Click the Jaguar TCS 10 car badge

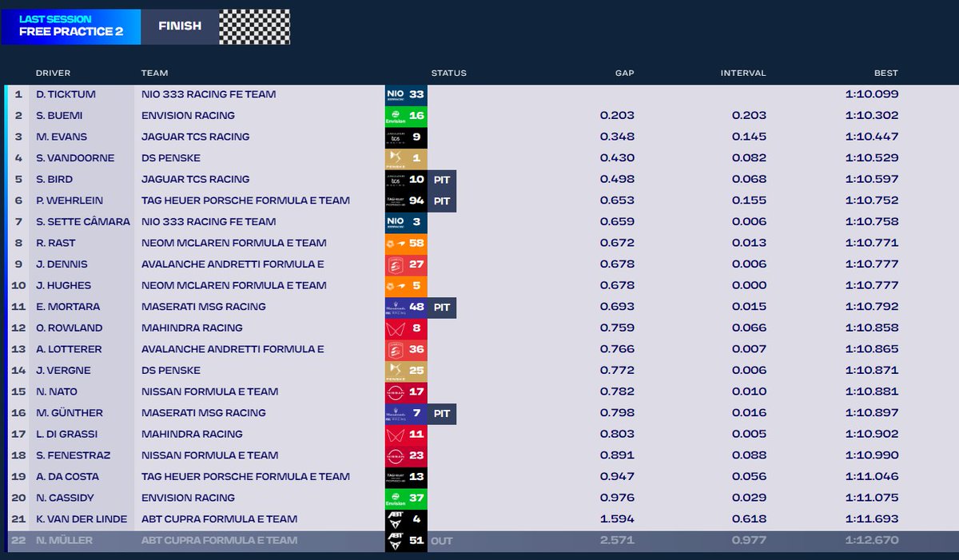click(406, 179)
